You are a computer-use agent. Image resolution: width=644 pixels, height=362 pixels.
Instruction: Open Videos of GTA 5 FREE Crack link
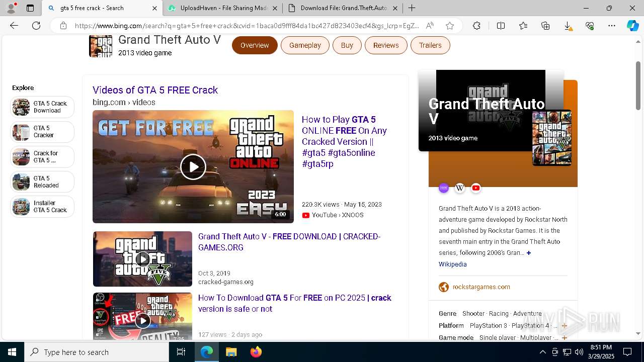pyautogui.click(x=155, y=90)
